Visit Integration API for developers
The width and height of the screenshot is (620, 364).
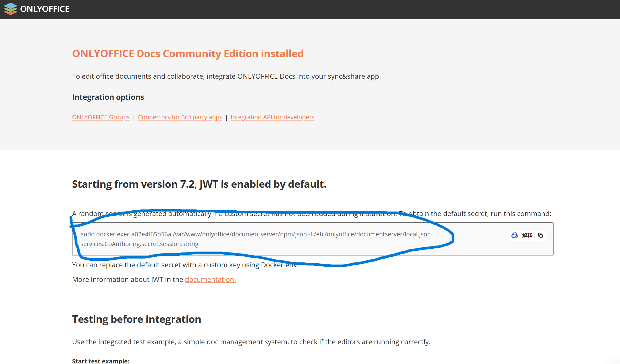click(272, 117)
